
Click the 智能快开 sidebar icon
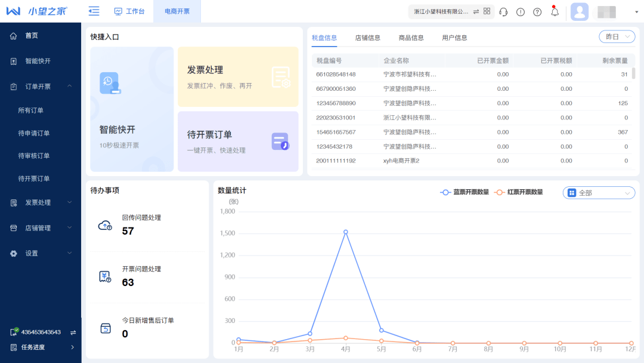[x=13, y=61]
